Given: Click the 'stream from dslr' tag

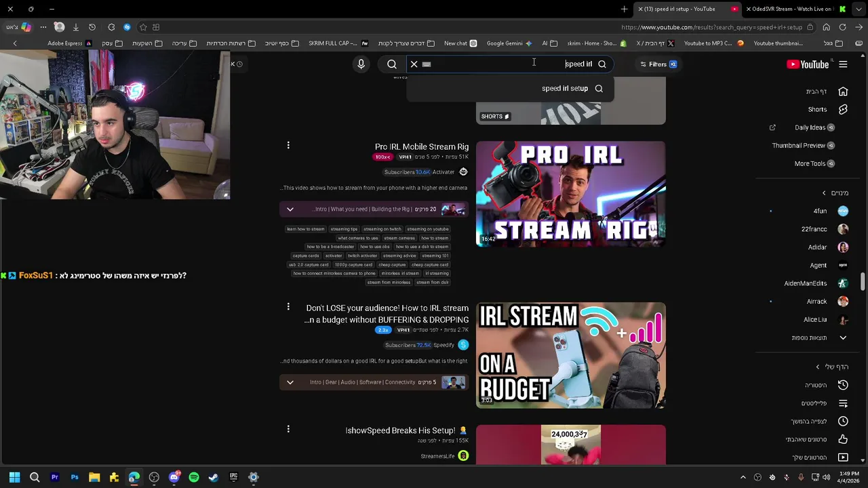Looking at the screenshot, I should pyautogui.click(x=433, y=283).
